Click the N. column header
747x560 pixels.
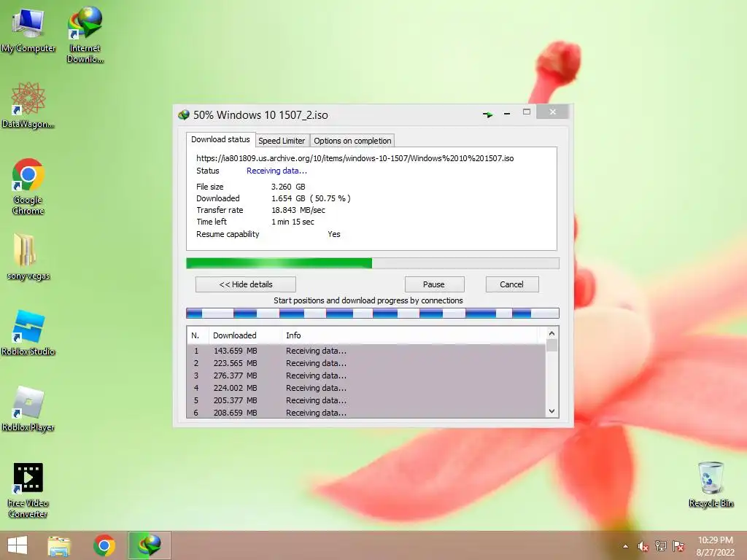coord(197,335)
